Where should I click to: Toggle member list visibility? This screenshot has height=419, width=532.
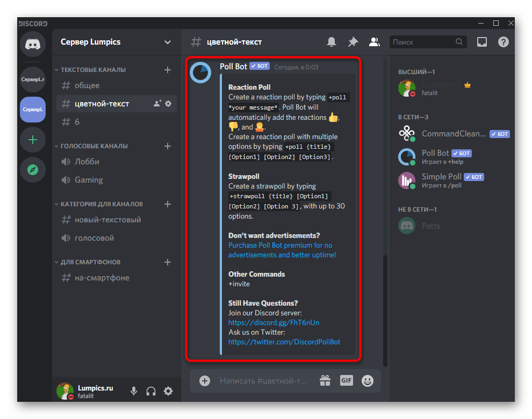(x=375, y=42)
